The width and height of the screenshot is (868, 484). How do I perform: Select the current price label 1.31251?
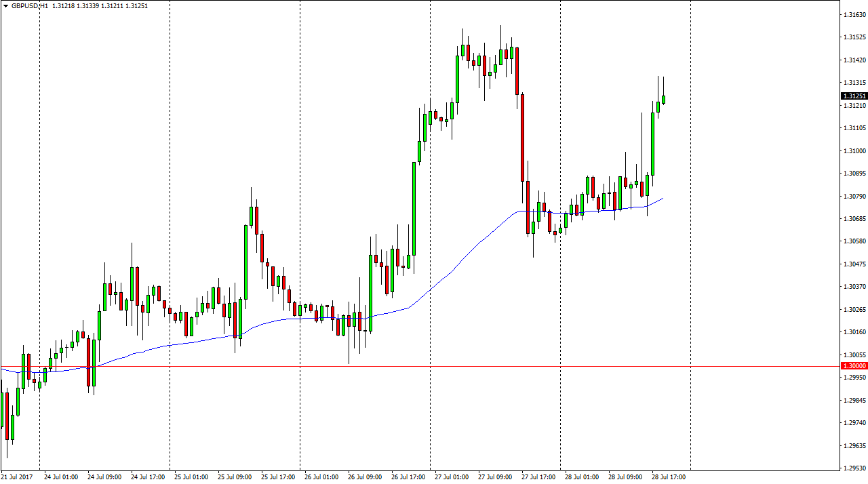pos(854,96)
